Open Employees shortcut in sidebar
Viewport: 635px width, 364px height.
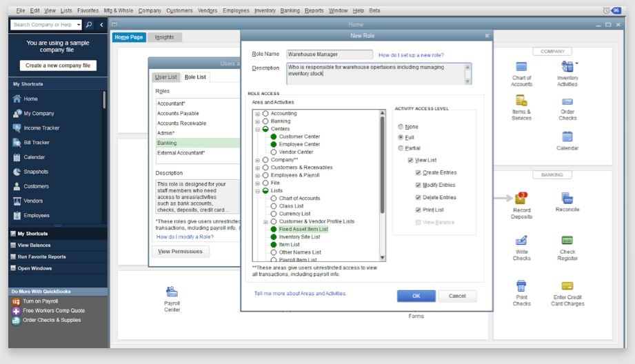pos(37,215)
